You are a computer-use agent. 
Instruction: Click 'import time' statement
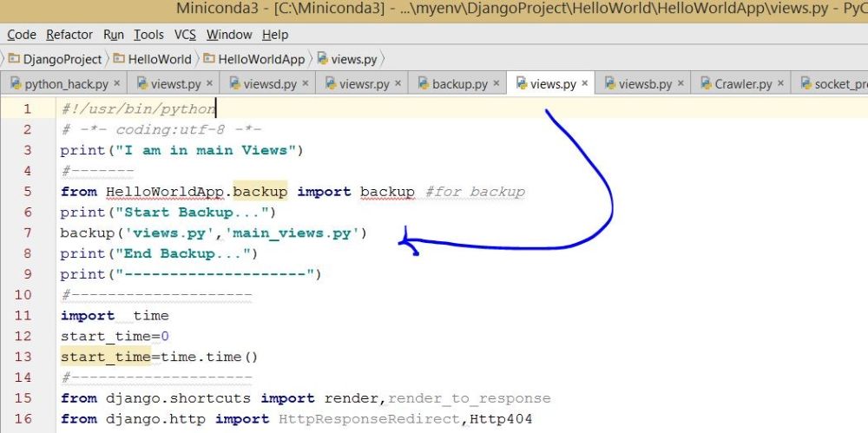click(115, 316)
